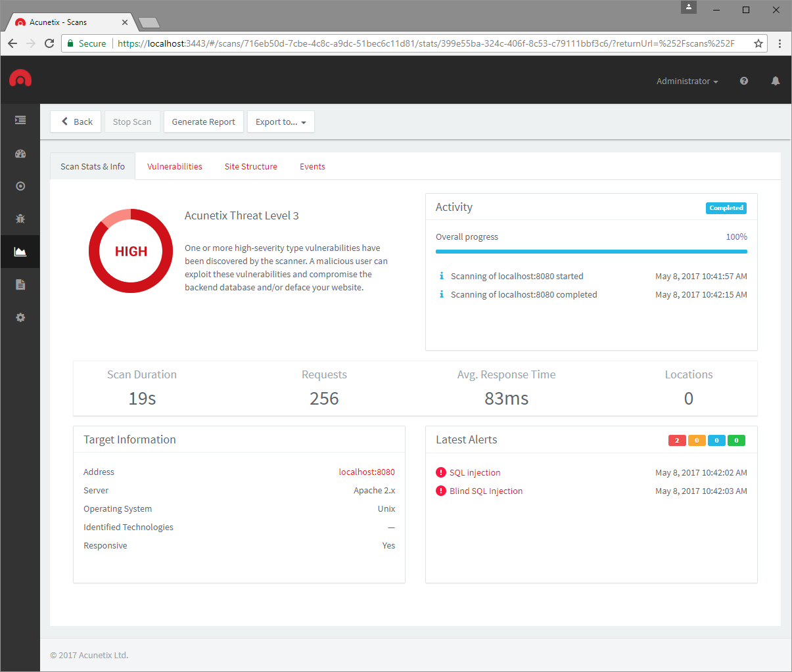Open the Administrator account menu
Image resolution: width=792 pixels, height=672 pixels.
[x=686, y=81]
